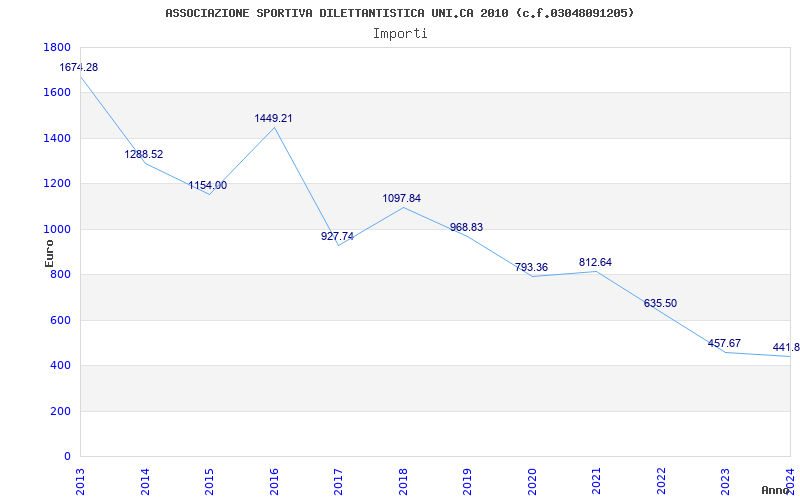800x500 pixels.
Task: Click the 1800 y-axis tick label
Action: pos(58,47)
